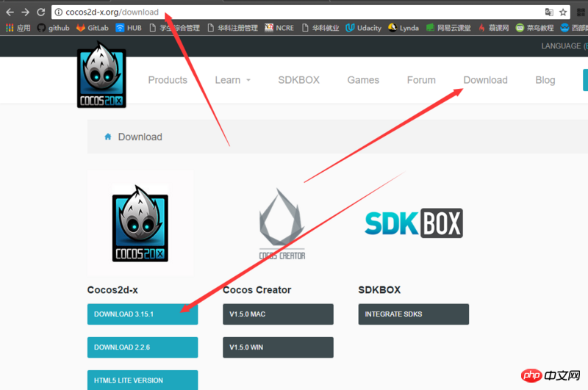588x390 pixels.
Task: Click the site info icon in address bar
Action: click(59, 12)
